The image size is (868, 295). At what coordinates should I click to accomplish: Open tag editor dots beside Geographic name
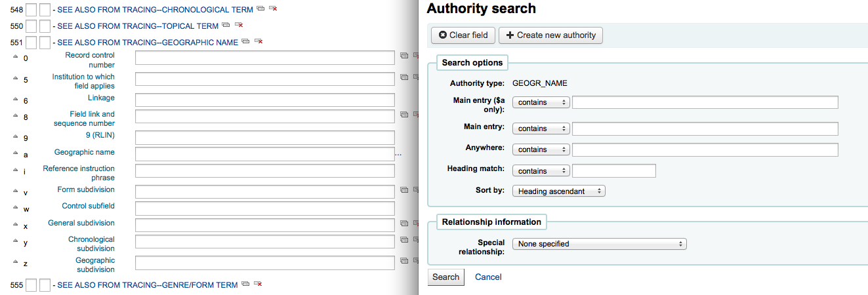(x=398, y=155)
